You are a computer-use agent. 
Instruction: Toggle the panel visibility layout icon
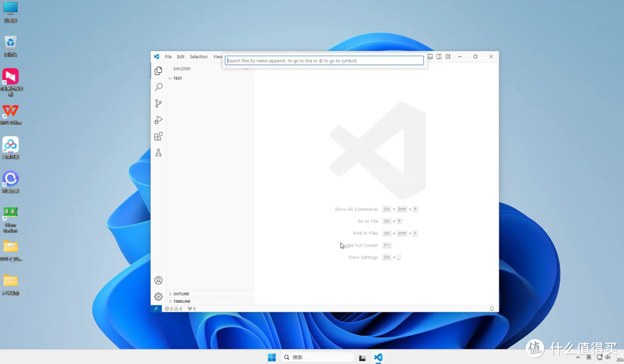click(430, 57)
